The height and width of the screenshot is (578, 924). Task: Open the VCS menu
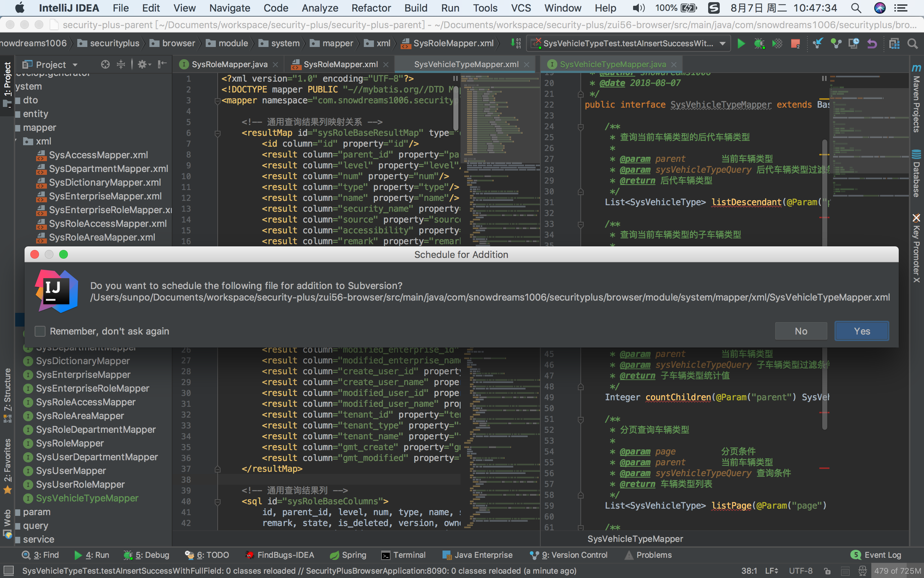pyautogui.click(x=521, y=8)
